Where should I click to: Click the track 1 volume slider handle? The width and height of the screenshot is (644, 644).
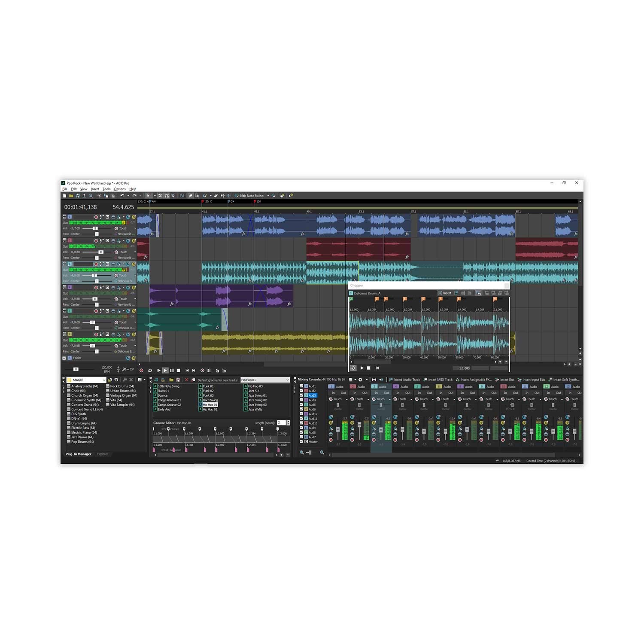click(95, 228)
